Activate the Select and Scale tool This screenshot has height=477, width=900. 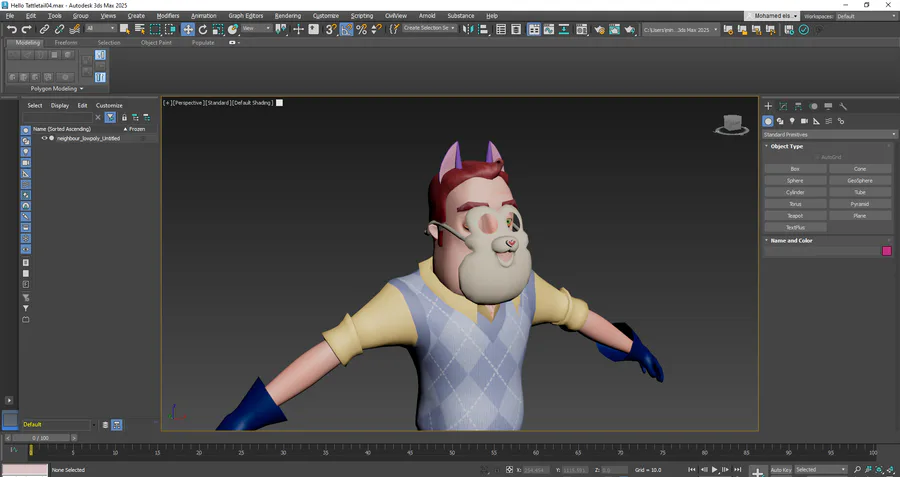tap(218, 29)
